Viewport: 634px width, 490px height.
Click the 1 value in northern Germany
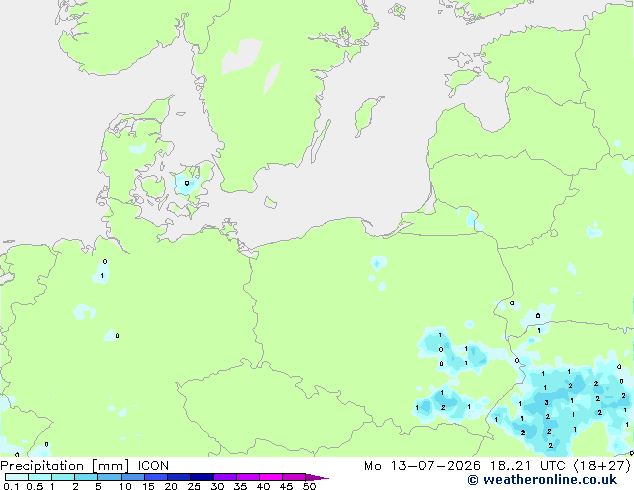(x=102, y=275)
